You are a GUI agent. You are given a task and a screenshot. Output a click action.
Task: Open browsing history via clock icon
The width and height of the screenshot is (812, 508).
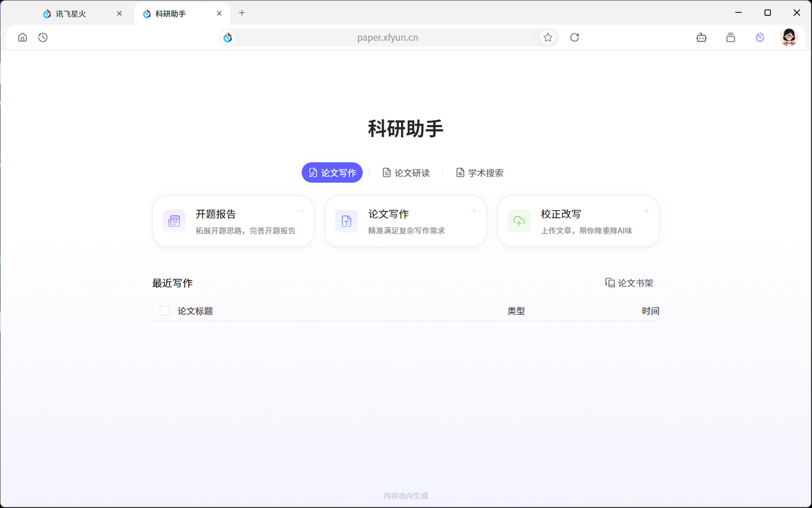coord(43,37)
